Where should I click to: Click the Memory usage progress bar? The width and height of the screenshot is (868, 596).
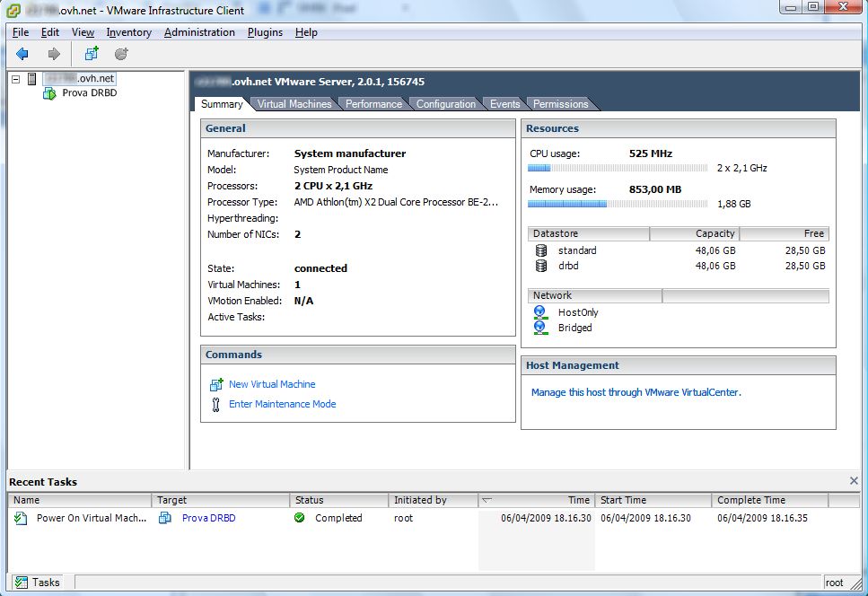click(618, 204)
